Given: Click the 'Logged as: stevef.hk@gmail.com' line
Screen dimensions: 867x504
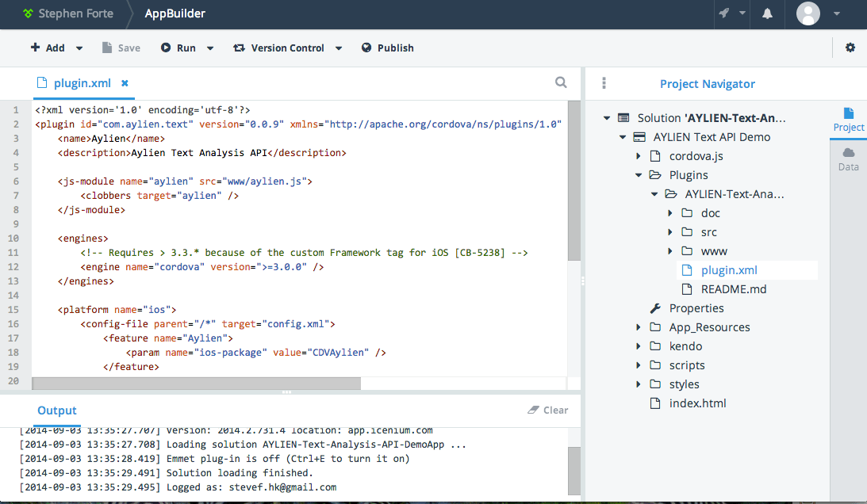Looking at the screenshot, I should pyautogui.click(x=251, y=487).
